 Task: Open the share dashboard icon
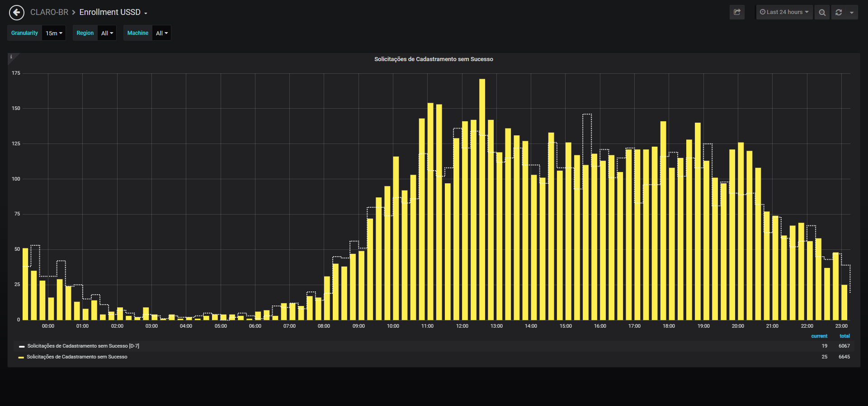point(737,12)
